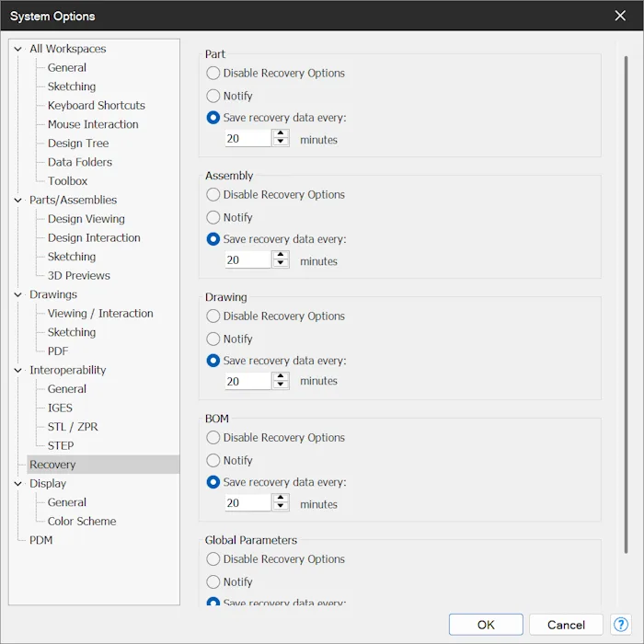Collapse the Parts/Assemblies tree node
This screenshot has height=644, width=644.
pos(18,200)
